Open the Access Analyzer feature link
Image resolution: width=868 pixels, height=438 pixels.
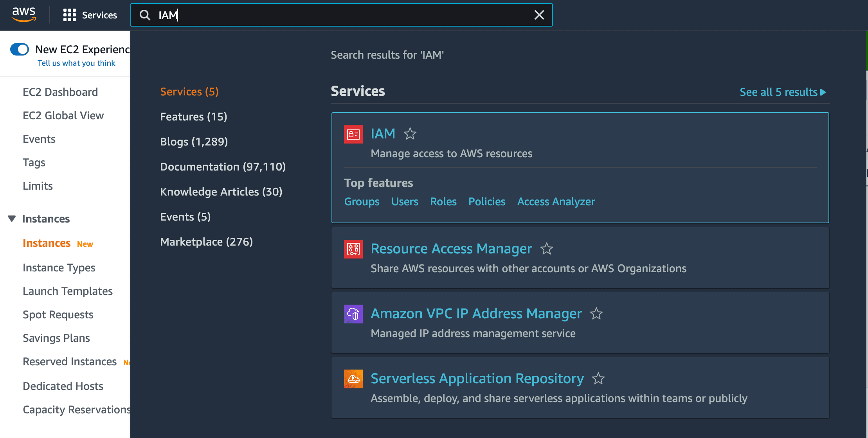556,201
